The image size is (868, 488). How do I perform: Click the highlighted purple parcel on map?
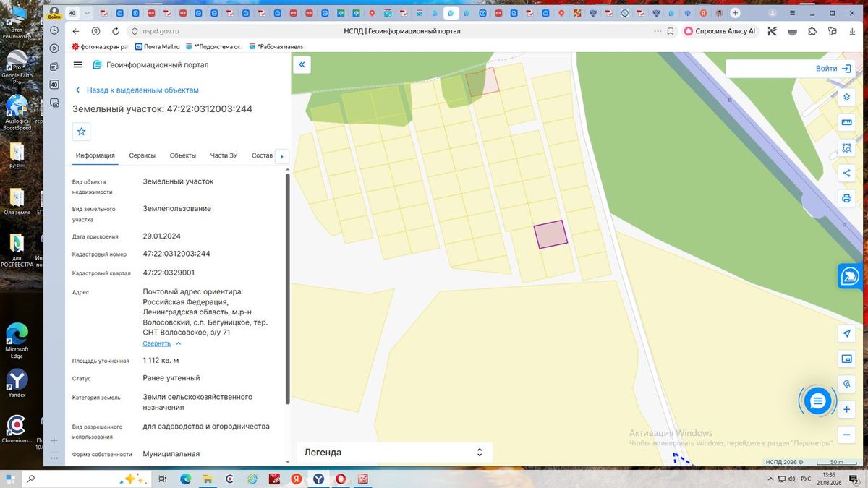click(x=550, y=234)
